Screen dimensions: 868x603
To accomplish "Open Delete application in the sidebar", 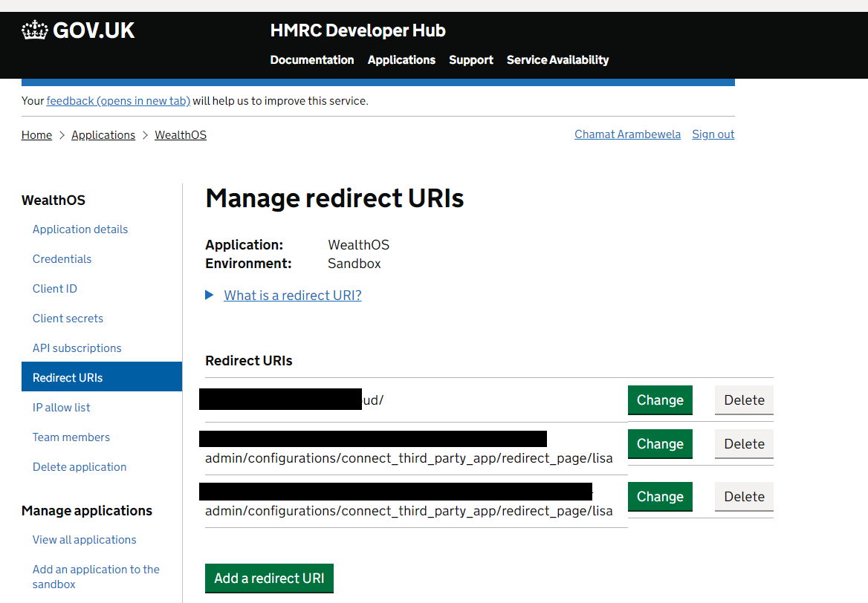I will pyautogui.click(x=80, y=467).
